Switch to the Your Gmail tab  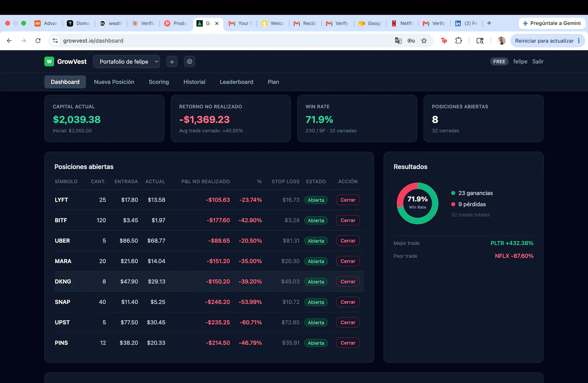(x=241, y=23)
